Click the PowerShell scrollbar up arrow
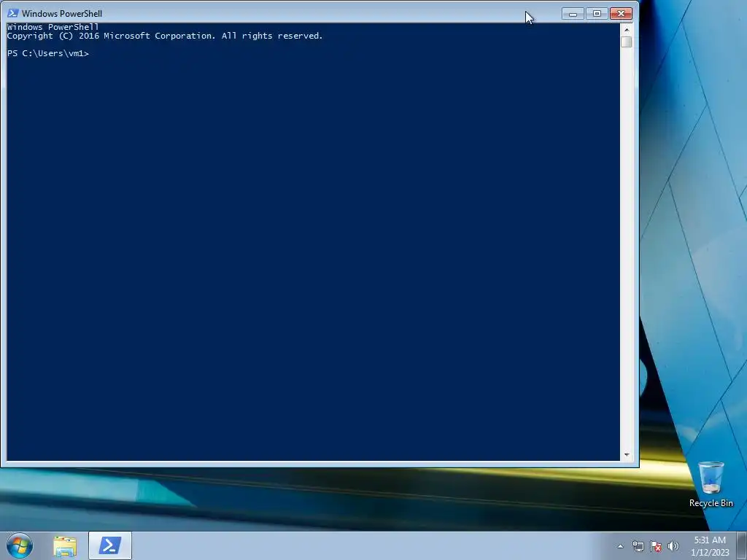 627,29
